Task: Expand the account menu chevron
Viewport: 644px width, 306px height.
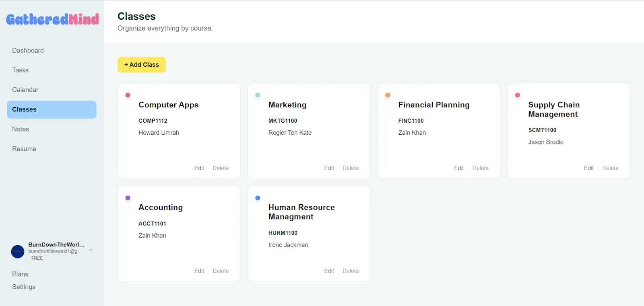Action: pos(91,250)
